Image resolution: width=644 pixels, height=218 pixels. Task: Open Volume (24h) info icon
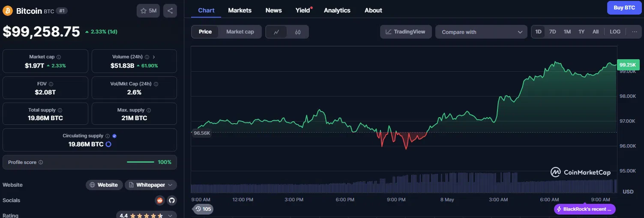147,57
